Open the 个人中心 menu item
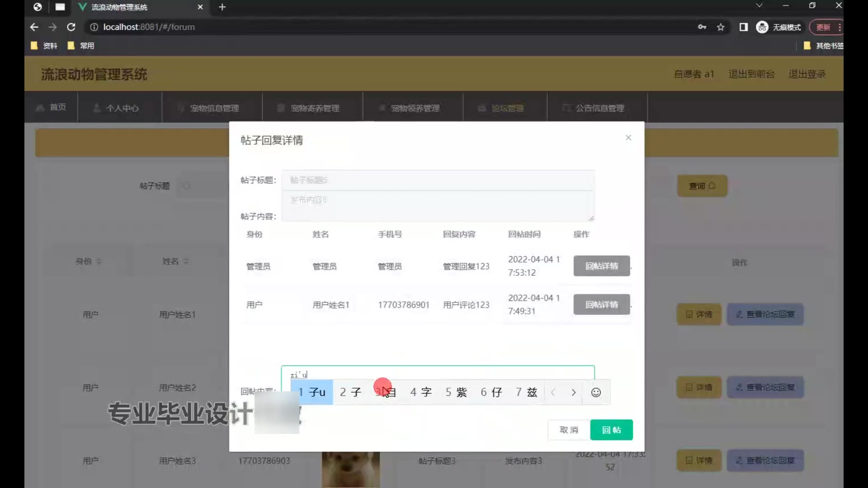This screenshot has width=868, height=488. (120, 108)
